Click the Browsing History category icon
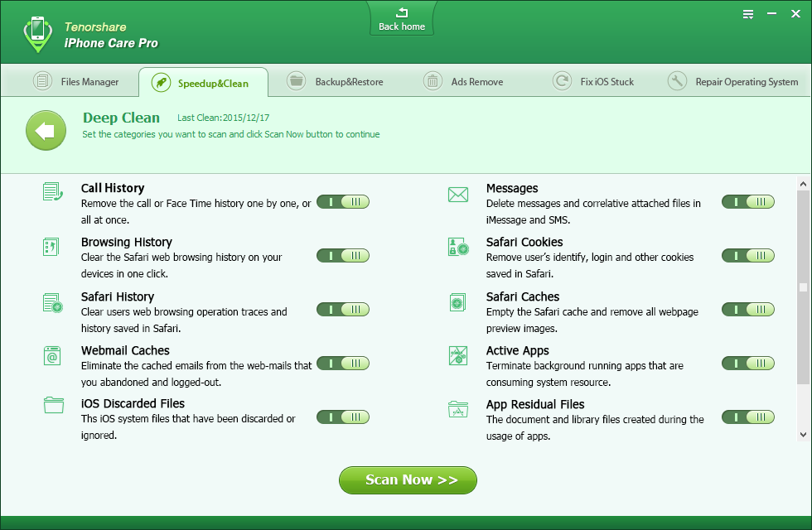812x530 pixels. click(51, 247)
